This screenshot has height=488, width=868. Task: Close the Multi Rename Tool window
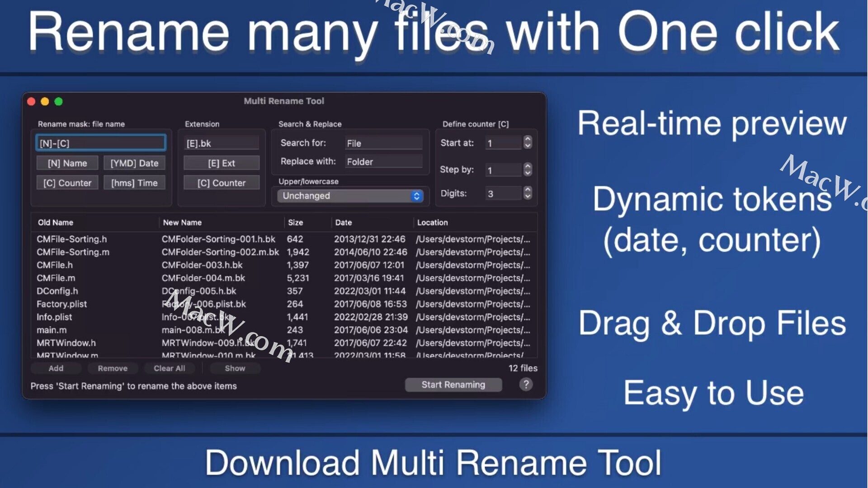pyautogui.click(x=31, y=101)
